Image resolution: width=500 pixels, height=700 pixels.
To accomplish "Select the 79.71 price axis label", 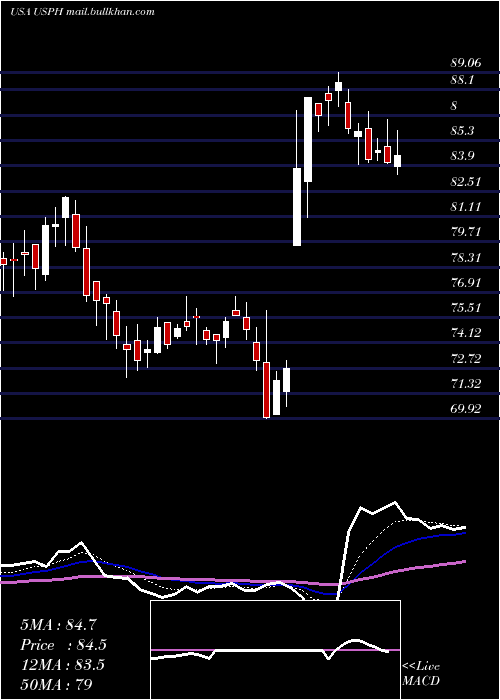I will (x=466, y=232).
